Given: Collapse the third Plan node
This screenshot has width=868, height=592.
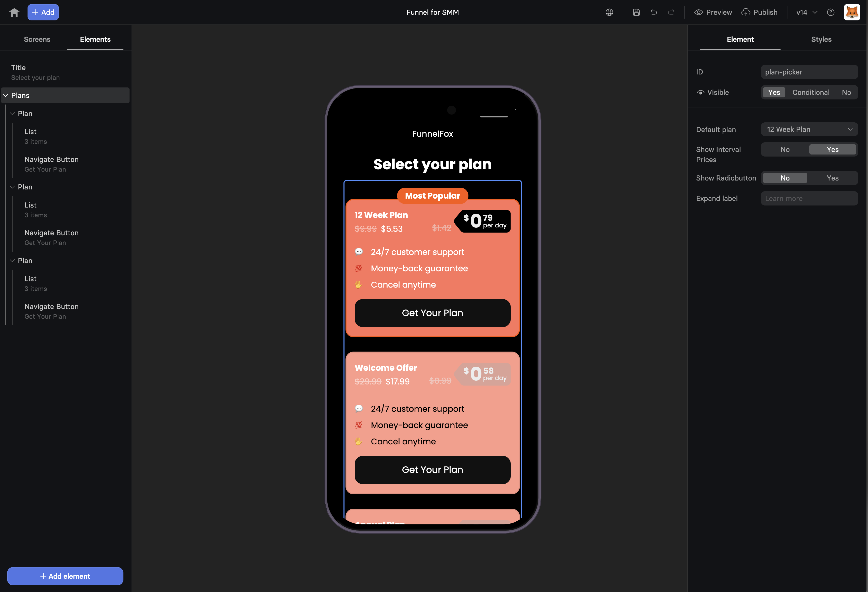Looking at the screenshot, I should coord(12,261).
